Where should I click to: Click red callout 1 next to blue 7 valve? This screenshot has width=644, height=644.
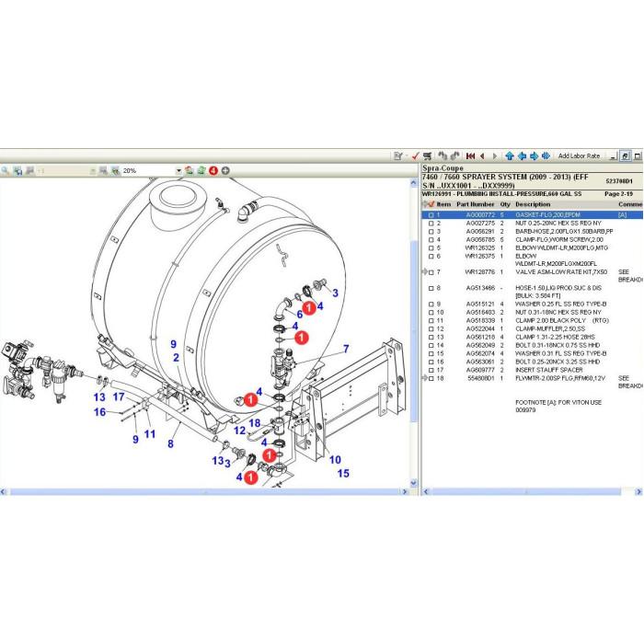(302, 338)
